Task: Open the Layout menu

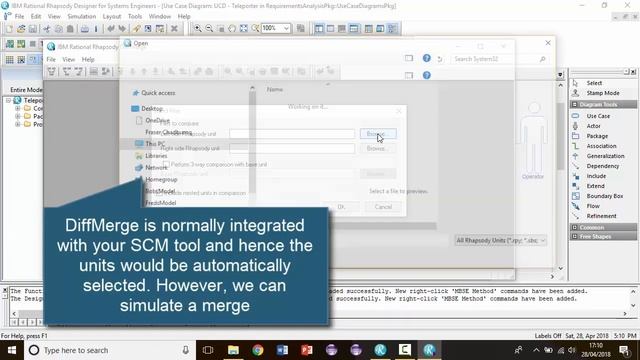Action: click(111, 16)
